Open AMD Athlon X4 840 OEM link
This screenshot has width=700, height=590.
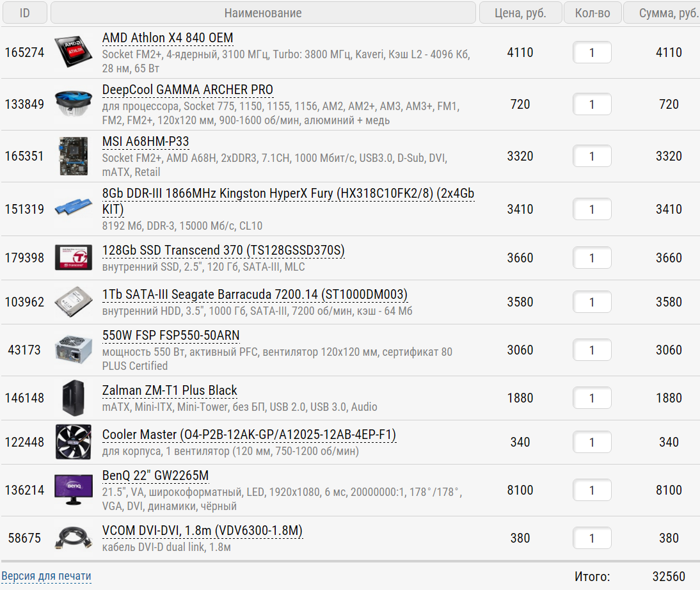168,38
